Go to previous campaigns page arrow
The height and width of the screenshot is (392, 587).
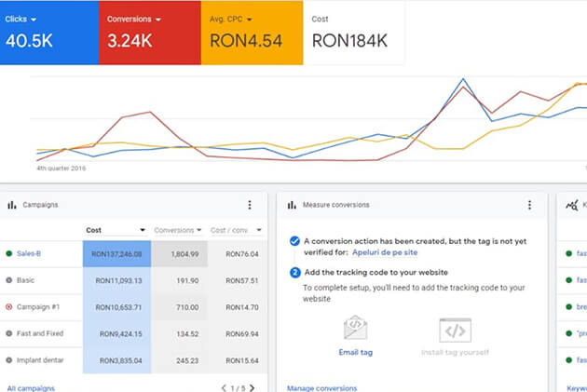coord(224,387)
